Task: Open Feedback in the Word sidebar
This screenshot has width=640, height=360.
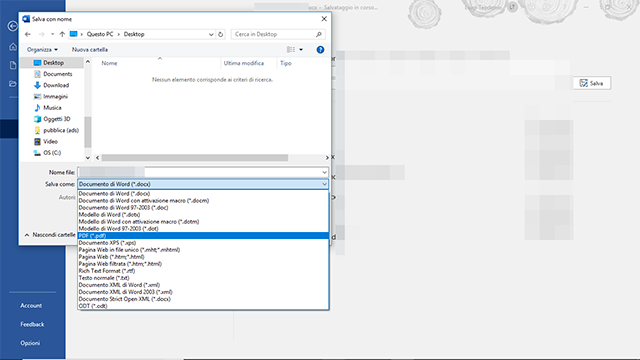Action: (32, 324)
